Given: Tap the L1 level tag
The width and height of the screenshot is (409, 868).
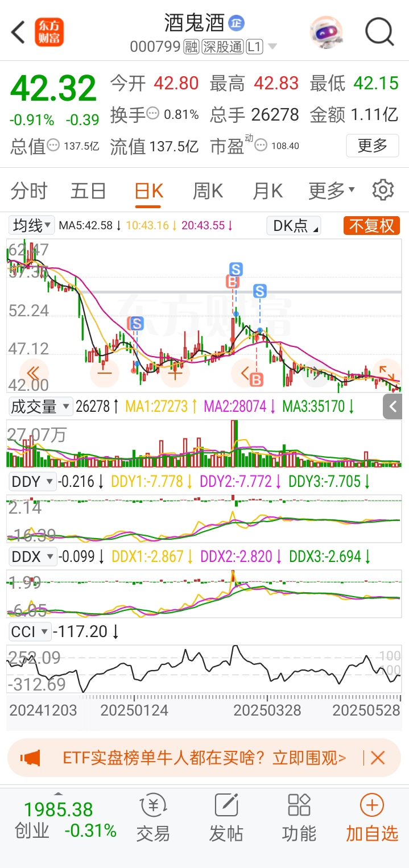Looking at the screenshot, I should point(254,47).
